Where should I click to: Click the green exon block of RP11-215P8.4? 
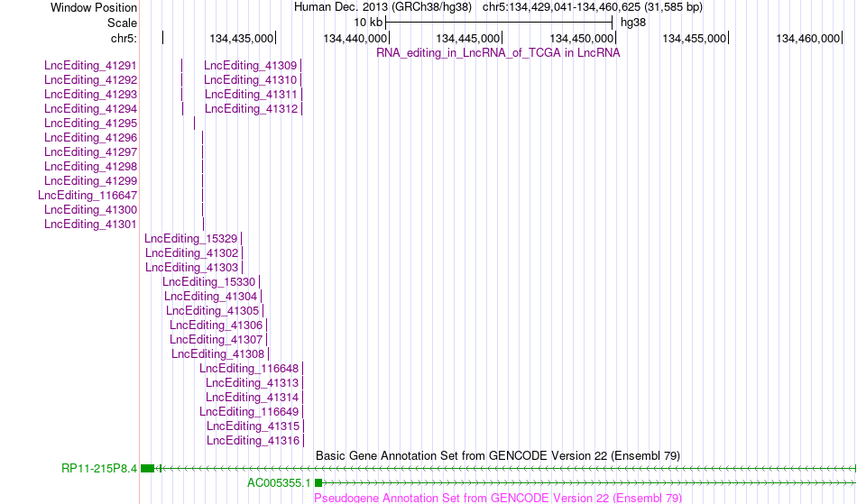coord(148,469)
